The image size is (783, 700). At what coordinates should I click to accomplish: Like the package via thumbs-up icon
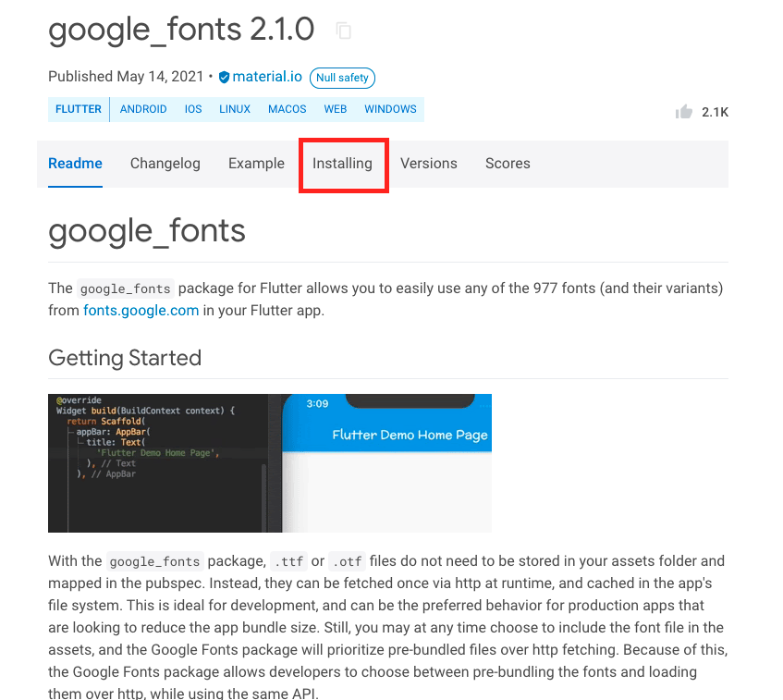tap(683, 111)
